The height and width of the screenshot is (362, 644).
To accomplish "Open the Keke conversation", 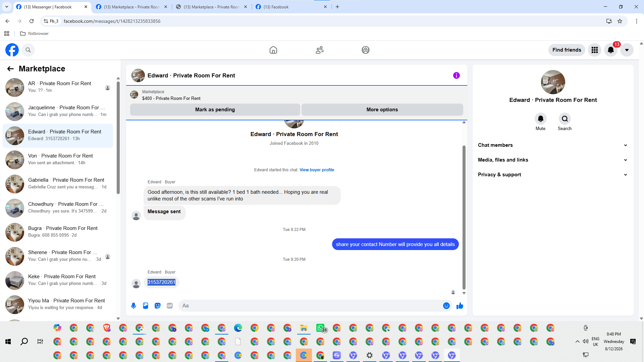I will (x=58, y=281).
